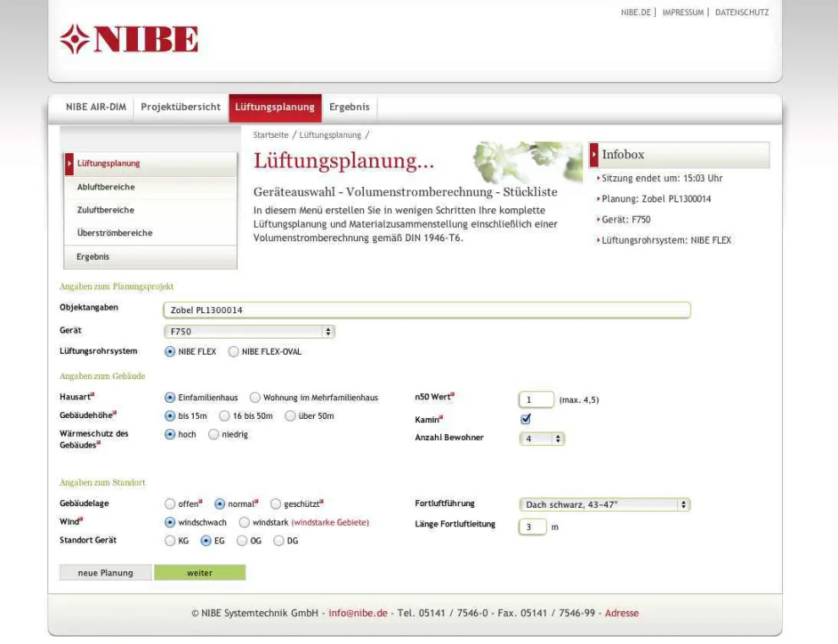Image resolution: width=838 pixels, height=644 pixels.
Task: Select Gebäudelage normal
Action: pyautogui.click(x=219, y=504)
